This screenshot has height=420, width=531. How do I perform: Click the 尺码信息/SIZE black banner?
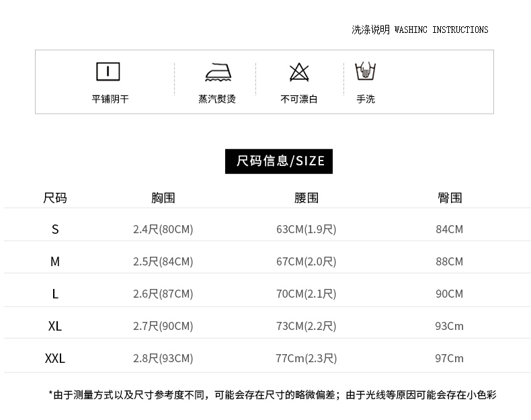click(279, 161)
